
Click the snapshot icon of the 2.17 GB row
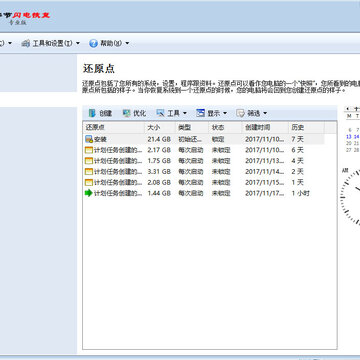click(89, 150)
